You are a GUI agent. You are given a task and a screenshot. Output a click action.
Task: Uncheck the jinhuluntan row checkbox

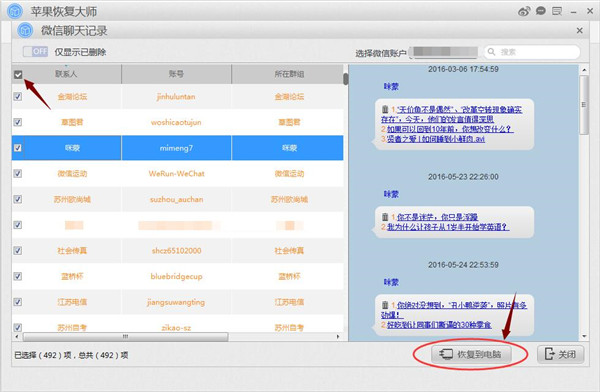click(x=18, y=96)
